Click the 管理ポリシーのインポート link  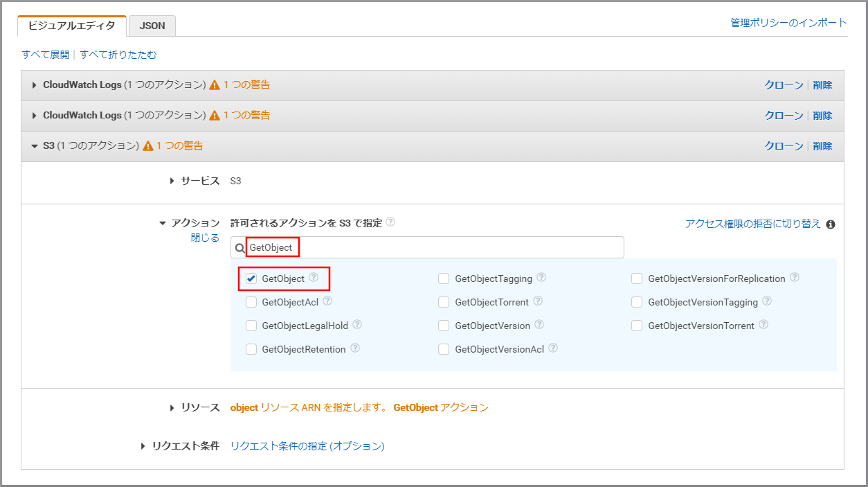pos(788,22)
